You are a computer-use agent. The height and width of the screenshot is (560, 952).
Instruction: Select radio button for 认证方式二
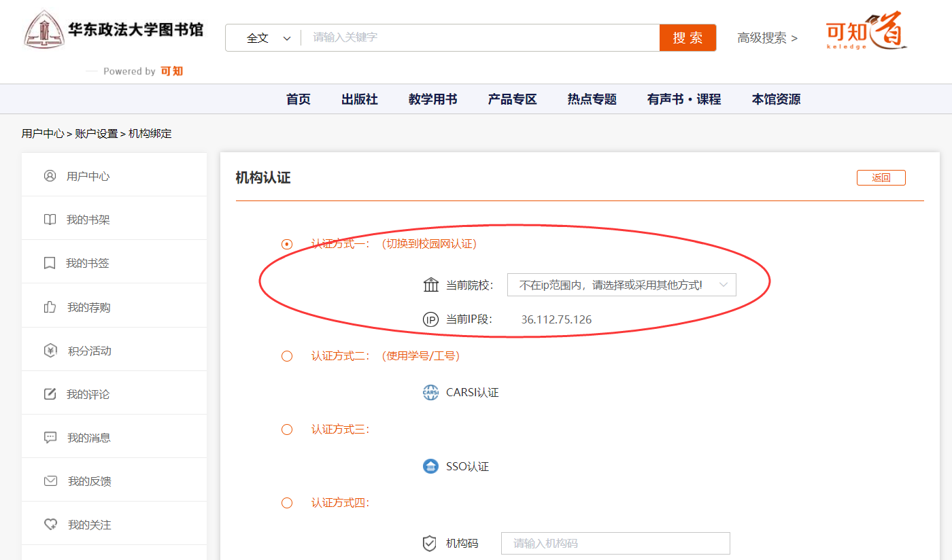click(287, 356)
